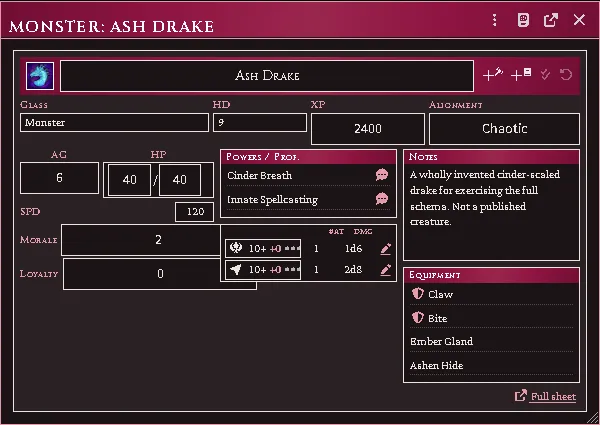
Task: Click the current HP field
Action: point(129,180)
